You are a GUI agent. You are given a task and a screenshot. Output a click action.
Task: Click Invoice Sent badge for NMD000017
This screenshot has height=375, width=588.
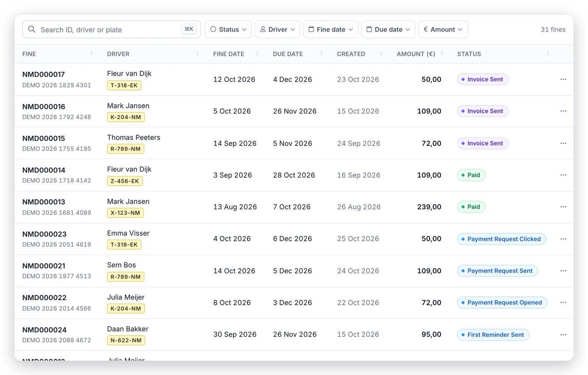483,79
